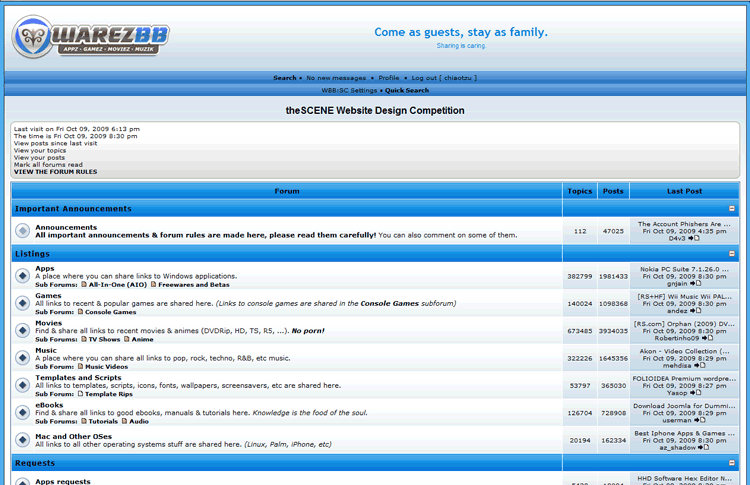Open No new messages inbox link
This screenshot has height=485, width=750.
pyautogui.click(x=336, y=77)
